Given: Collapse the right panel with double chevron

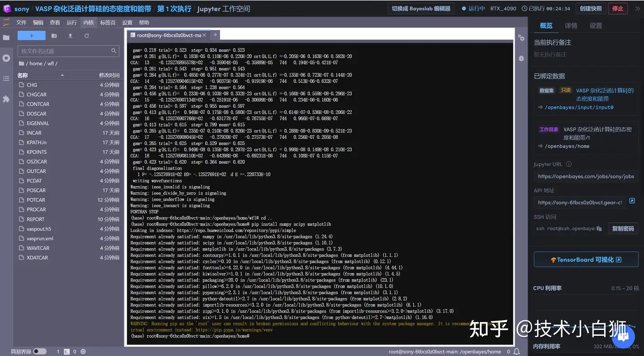Looking at the screenshot, I should pos(638,8).
